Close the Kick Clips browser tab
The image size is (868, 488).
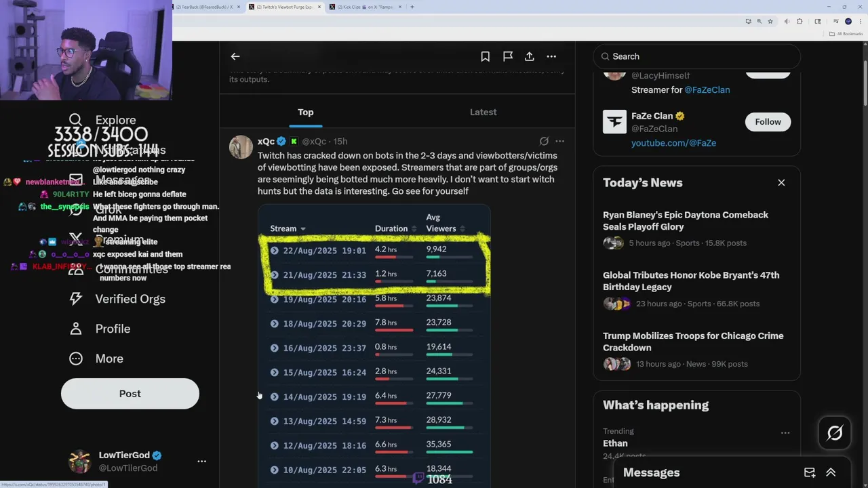[x=400, y=7]
